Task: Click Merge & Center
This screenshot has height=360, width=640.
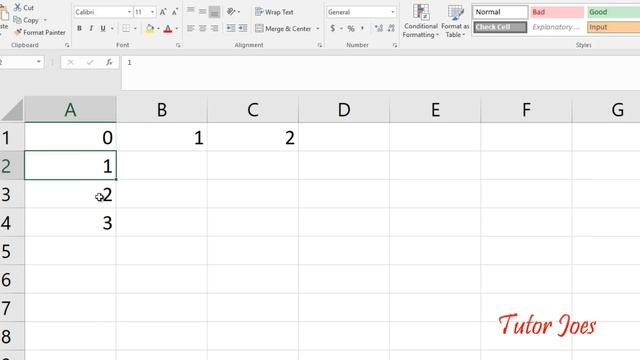Action: point(283,29)
